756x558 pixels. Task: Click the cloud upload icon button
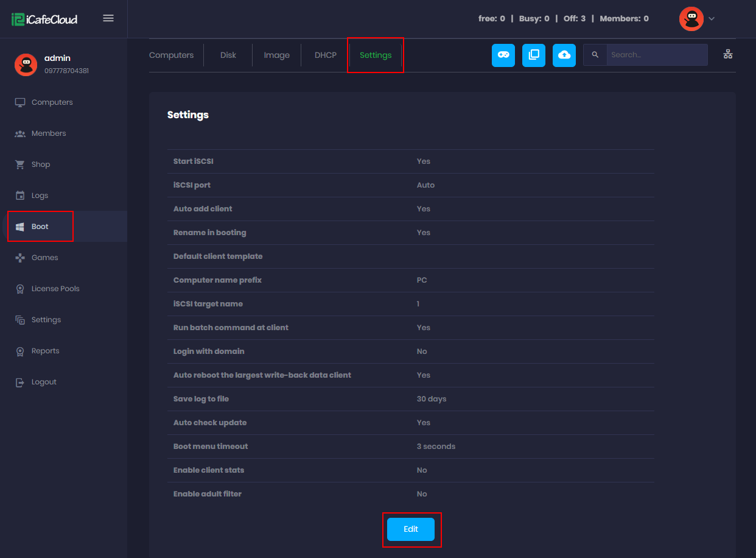[564, 55]
